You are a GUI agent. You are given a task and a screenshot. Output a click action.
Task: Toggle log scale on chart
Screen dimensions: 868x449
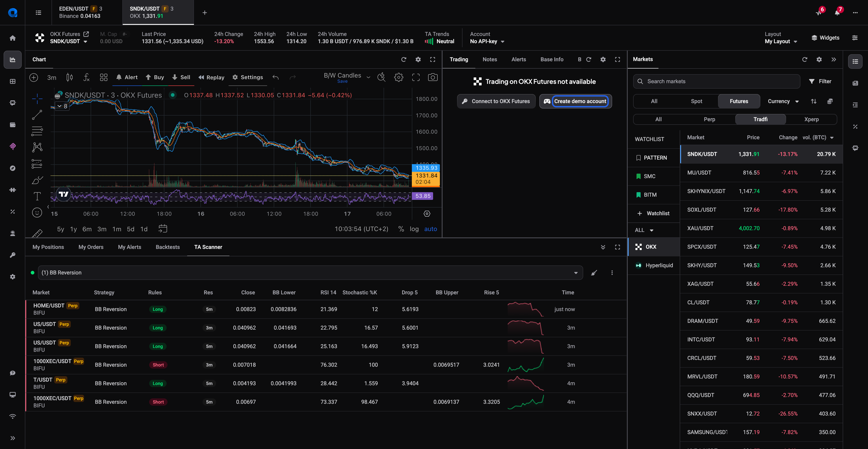pyautogui.click(x=414, y=229)
